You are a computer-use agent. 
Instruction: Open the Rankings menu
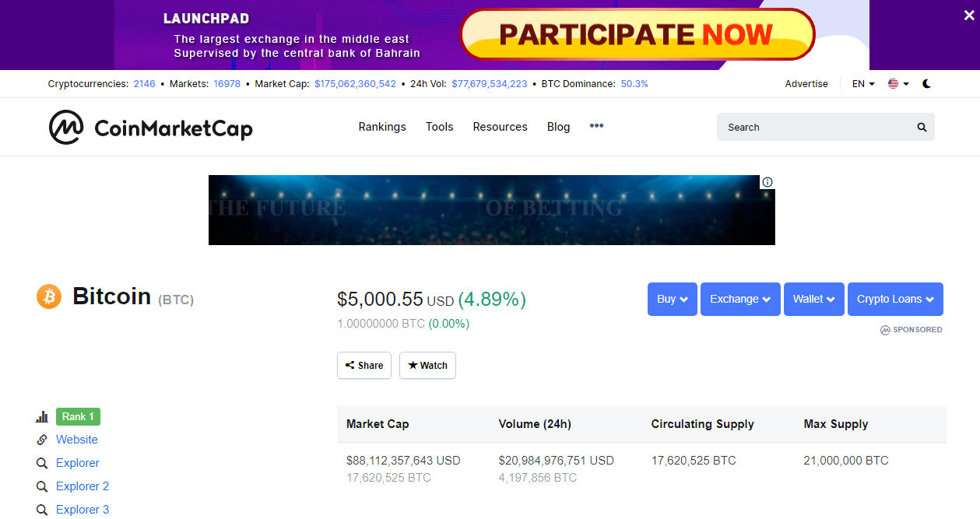[382, 127]
